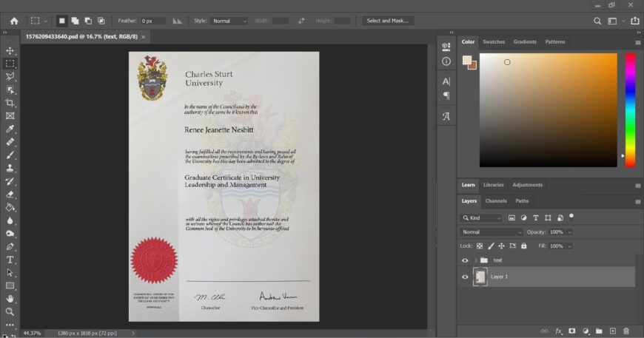Add a layer style with fx
644x338 pixels.
tap(559, 331)
